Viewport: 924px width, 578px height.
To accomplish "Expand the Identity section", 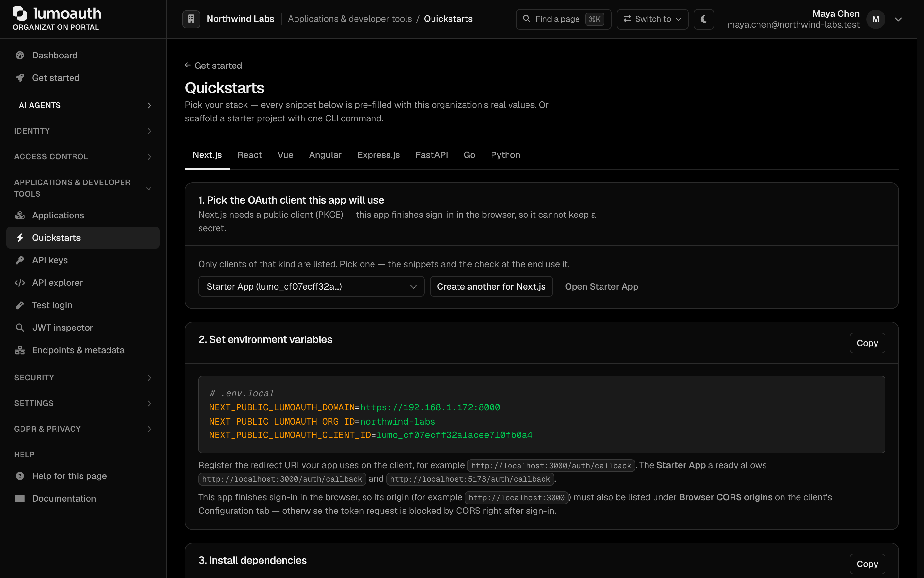I will coord(83,131).
